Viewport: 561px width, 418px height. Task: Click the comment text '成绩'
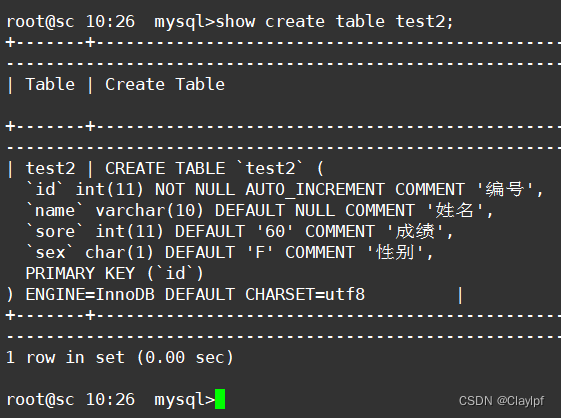pos(415,232)
